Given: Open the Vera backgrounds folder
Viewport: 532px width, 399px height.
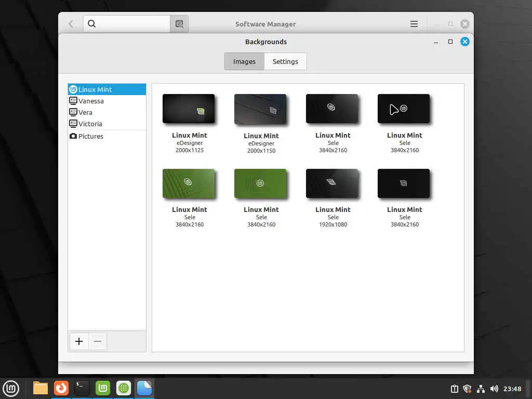Looking at the screenshot, I should [x=107, y=112].
